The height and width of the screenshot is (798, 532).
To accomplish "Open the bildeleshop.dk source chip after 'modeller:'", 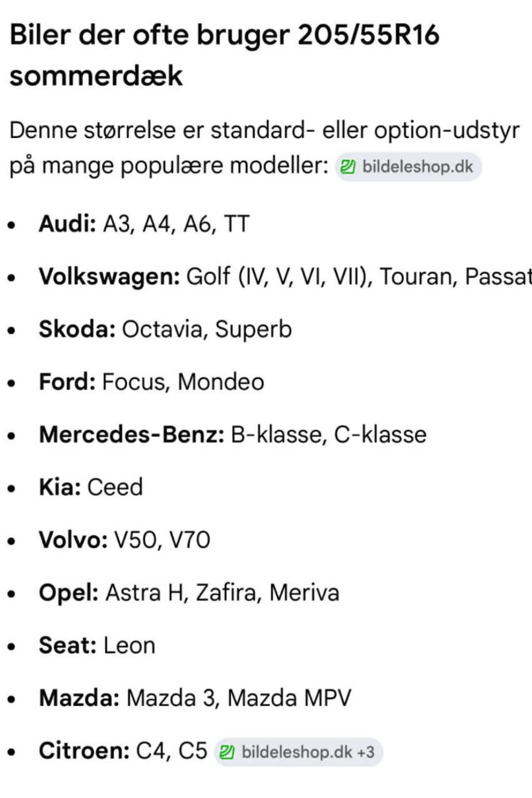I will click(x=408, y=167).
